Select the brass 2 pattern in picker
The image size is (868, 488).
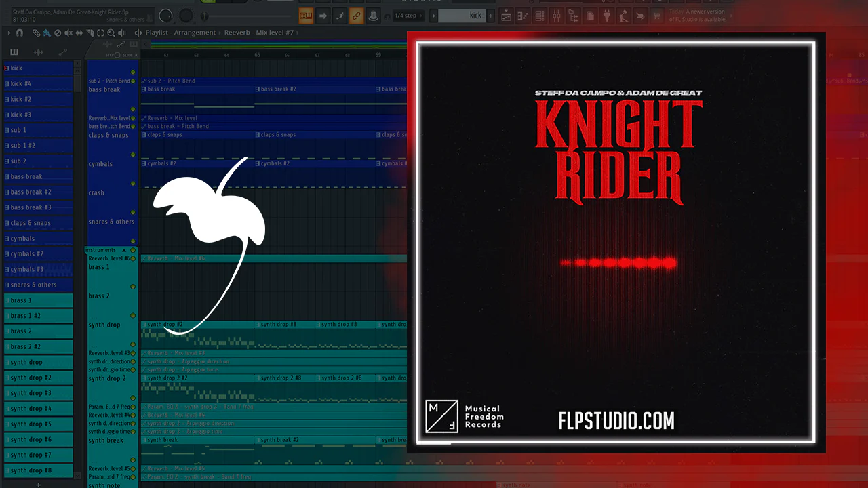click(38, 331)
